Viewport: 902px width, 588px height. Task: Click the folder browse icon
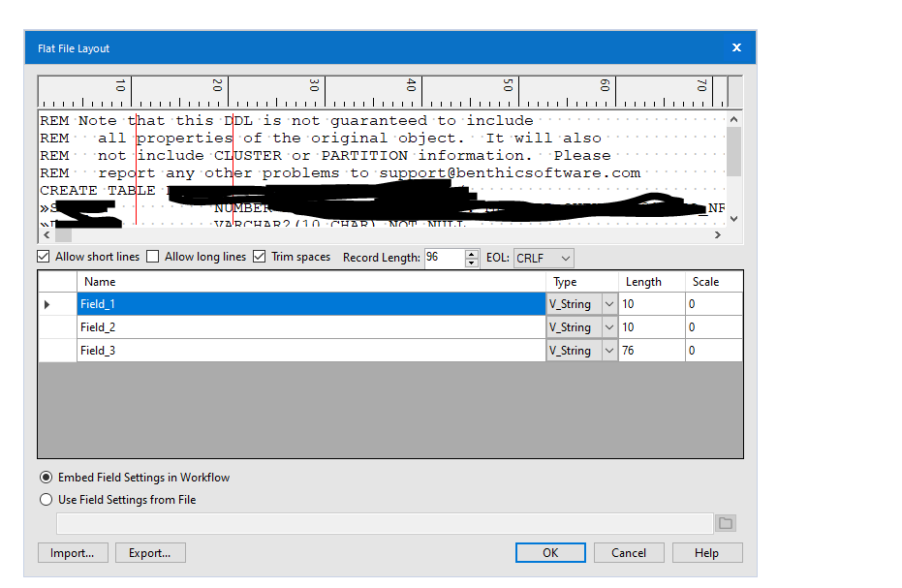coord(725,522)
